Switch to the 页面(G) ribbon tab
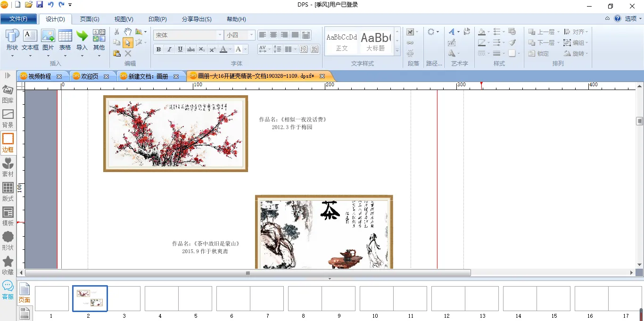The height and width of the screenshot is (321, 644). tap(90, 19)
